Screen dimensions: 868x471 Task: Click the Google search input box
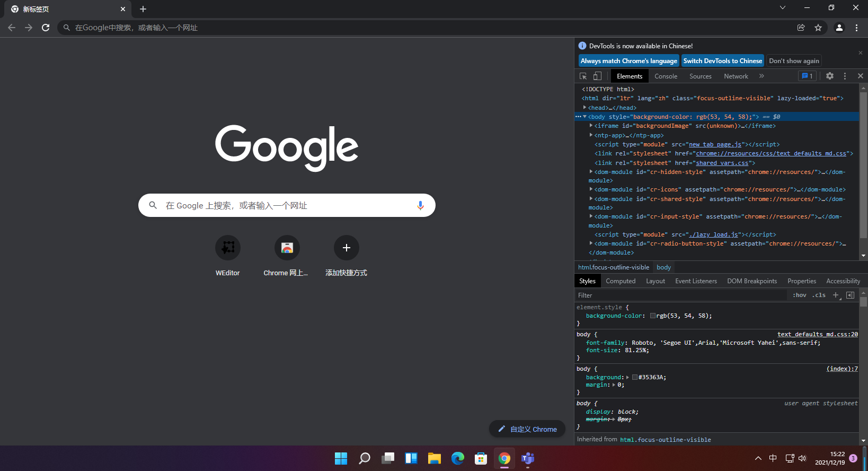click(287, 205)
